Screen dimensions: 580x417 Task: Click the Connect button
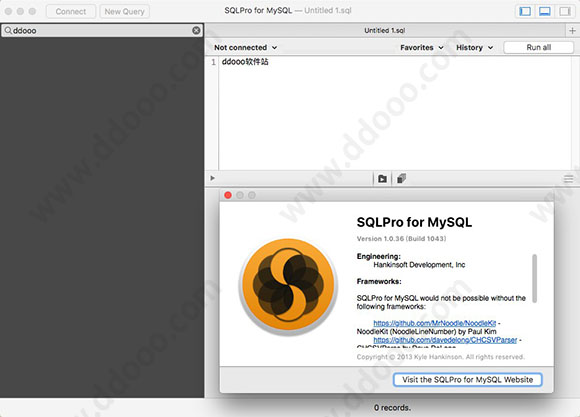point(71,11)
